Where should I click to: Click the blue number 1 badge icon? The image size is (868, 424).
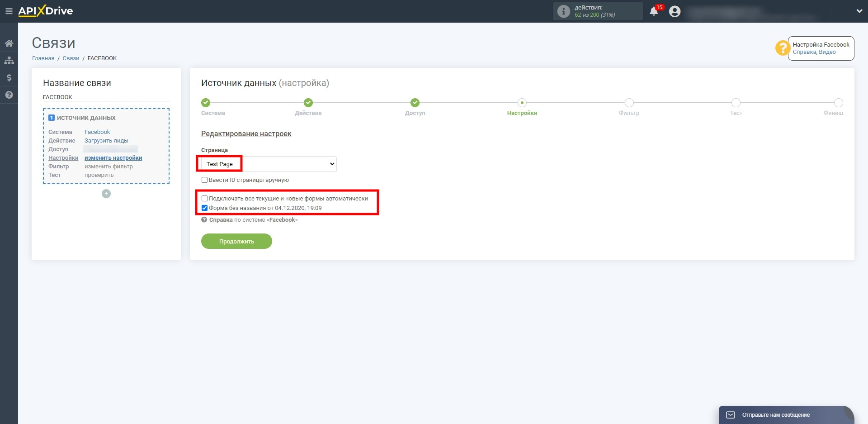(52, 118)
